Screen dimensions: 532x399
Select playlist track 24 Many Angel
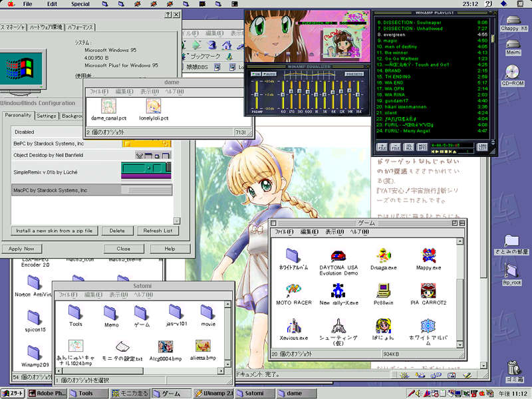[432, 130]
